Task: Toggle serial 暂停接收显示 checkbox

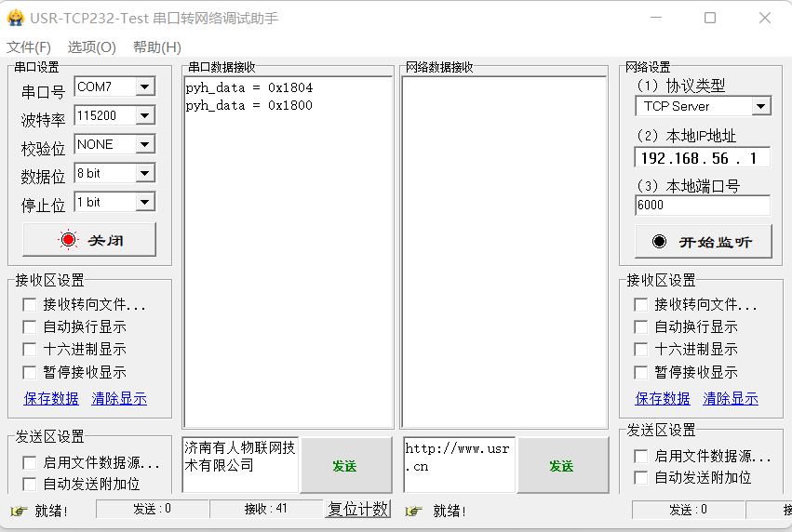Action: pyautogui.click(x=29, y=373)
